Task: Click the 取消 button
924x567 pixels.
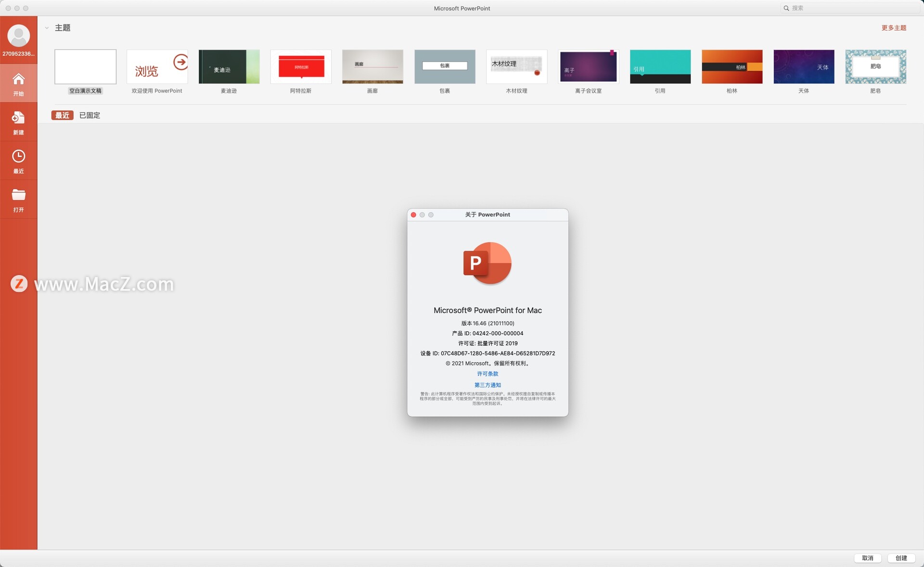Action: 867,558
